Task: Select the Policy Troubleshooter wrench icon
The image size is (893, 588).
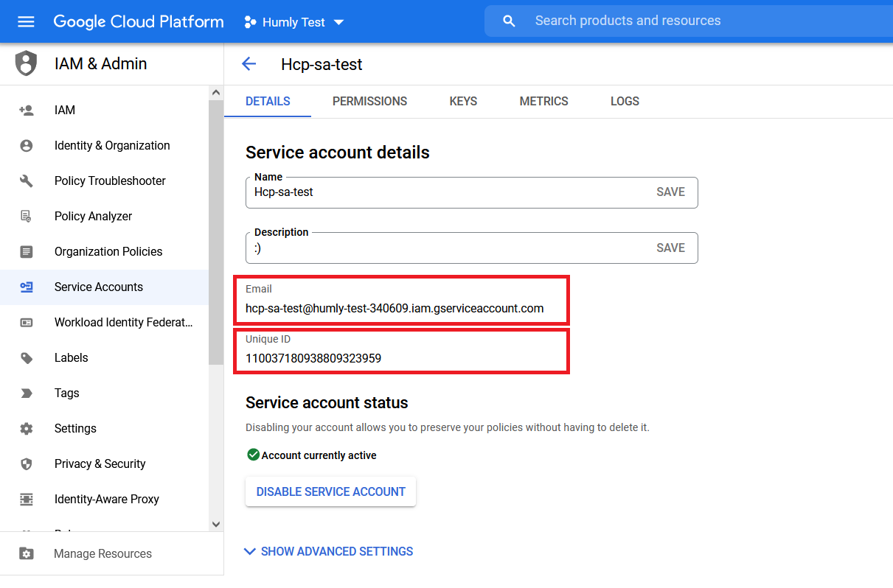Action: [x=27, y=181]
